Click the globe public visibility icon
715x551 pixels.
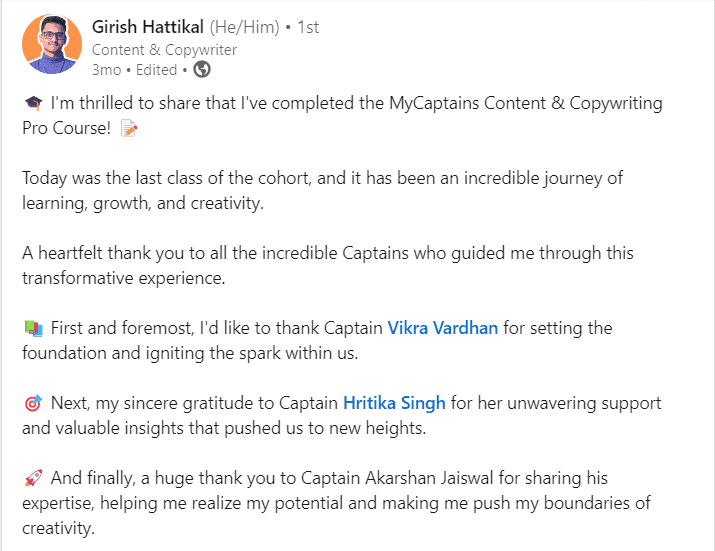pos(202,70)
